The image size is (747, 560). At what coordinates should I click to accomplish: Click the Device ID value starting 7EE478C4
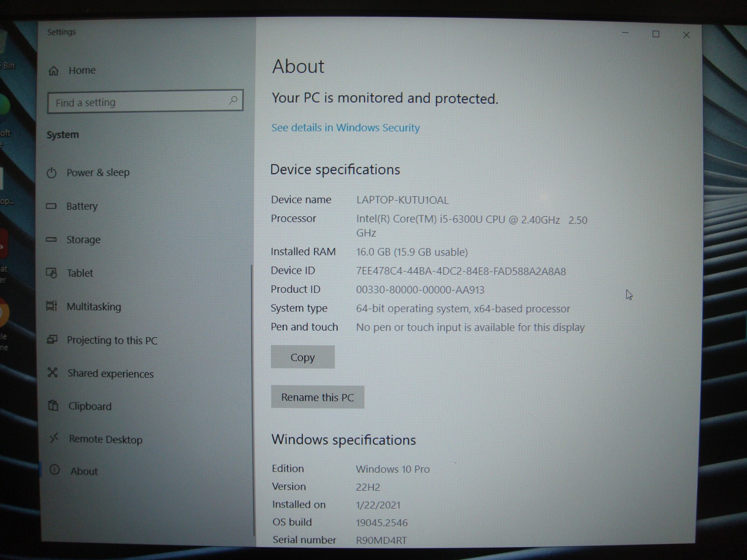click(461, 271)
